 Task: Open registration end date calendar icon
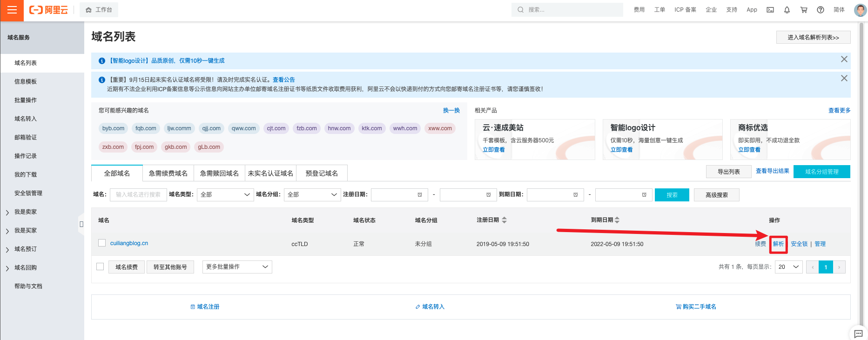[489, 195]
